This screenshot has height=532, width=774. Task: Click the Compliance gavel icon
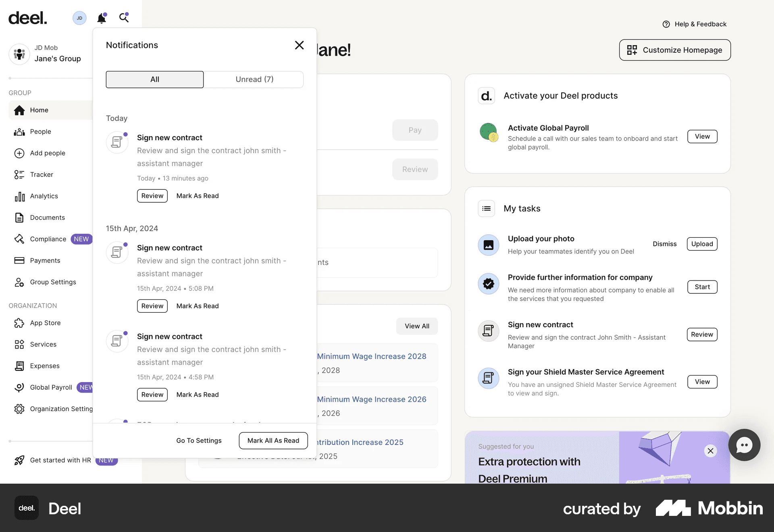coord(19,239)
